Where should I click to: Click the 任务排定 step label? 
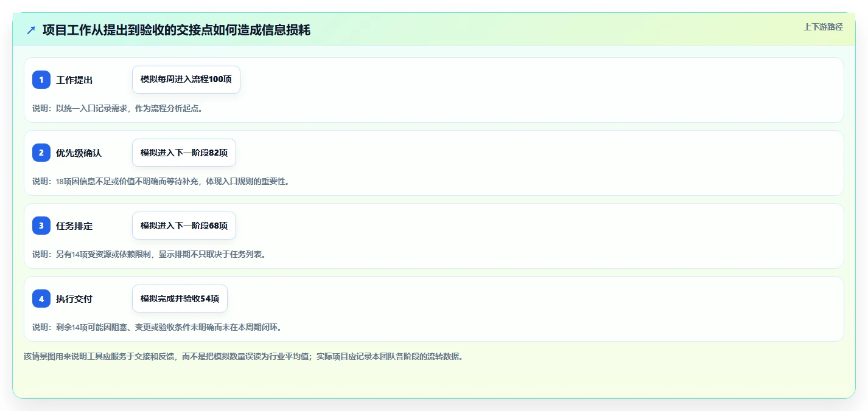74,226
